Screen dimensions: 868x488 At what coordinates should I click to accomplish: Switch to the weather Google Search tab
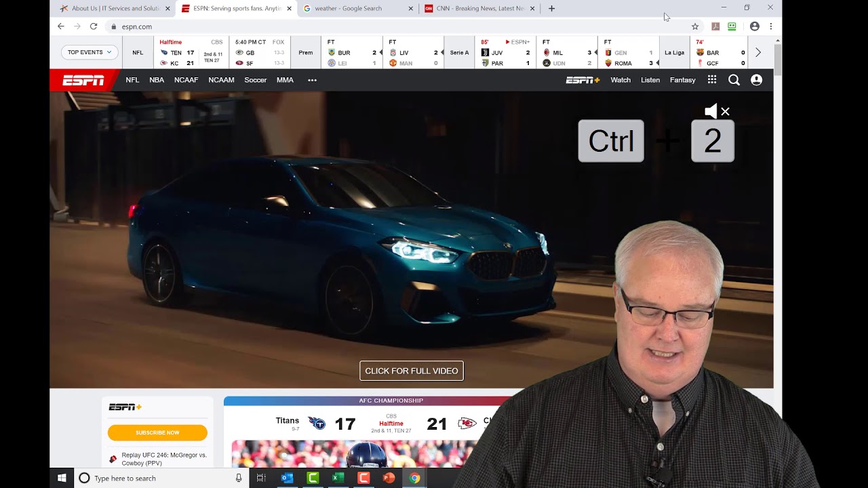[357, 8]
